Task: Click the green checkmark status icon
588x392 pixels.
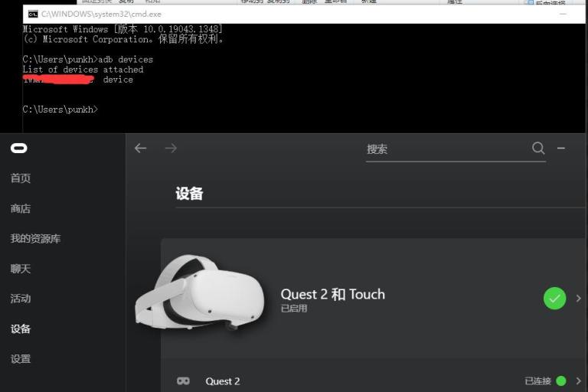Action: pos(554,299)
